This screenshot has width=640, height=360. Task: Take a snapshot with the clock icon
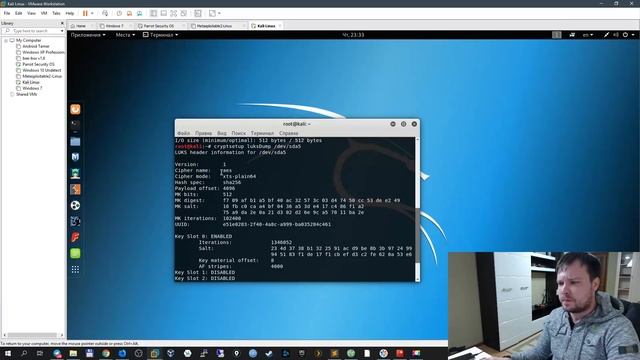pyautogui.click(x=119, y=13)
